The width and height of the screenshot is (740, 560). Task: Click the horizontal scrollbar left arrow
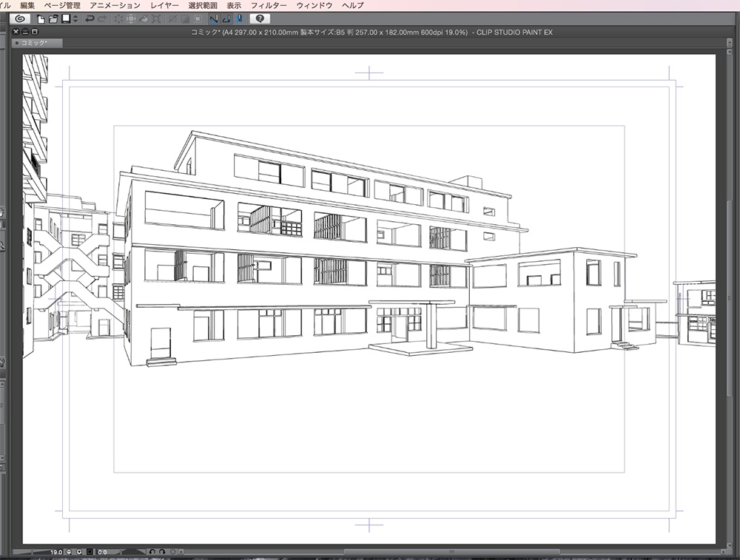[181, 552]
